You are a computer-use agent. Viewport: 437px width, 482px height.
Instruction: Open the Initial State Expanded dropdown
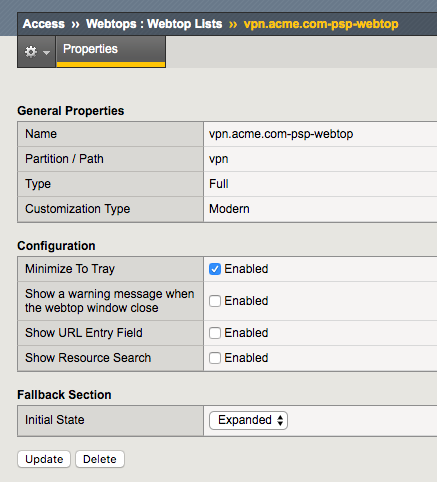248,420
